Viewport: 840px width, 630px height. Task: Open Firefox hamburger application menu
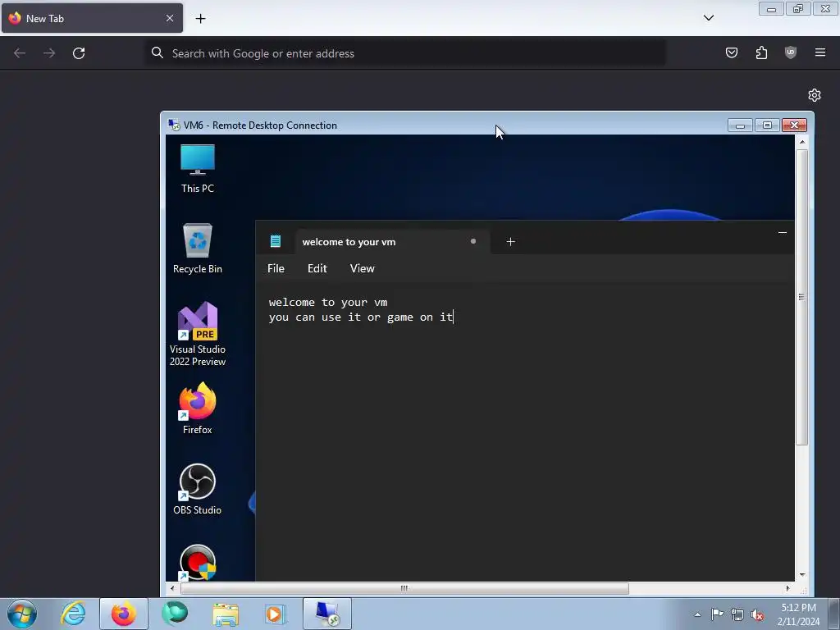coord(820,52)
